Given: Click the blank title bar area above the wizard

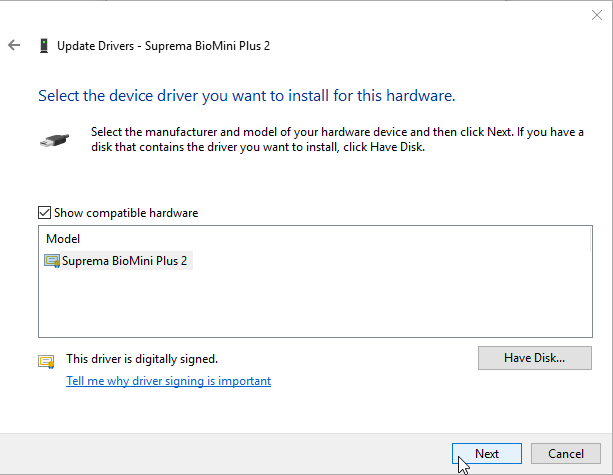Looking at the screenshot, I should (300, 15).
